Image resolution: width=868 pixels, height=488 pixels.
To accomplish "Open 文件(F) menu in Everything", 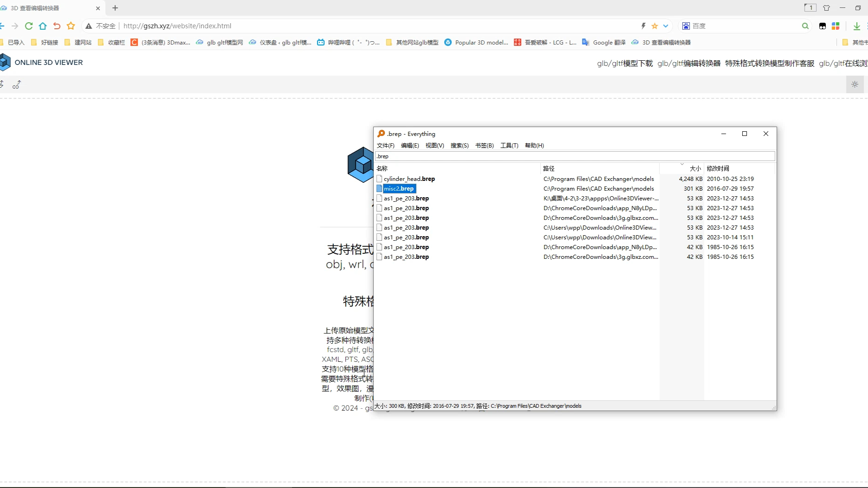I will 386,146.
